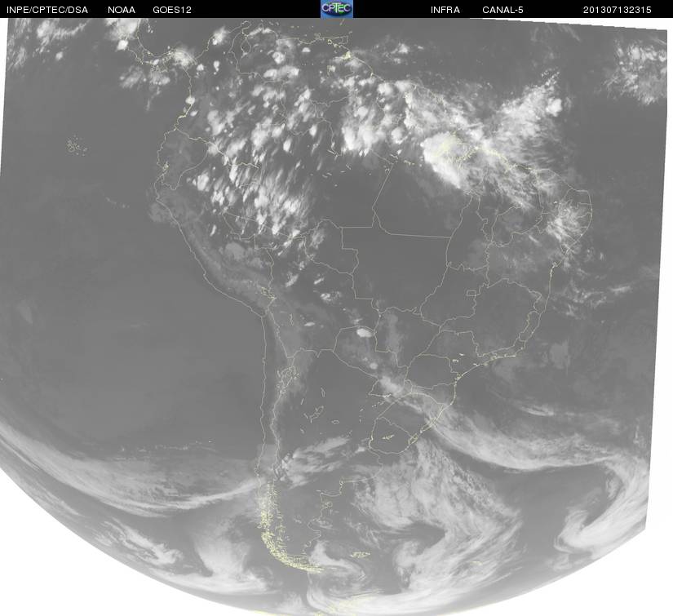Select the INPE/CPTEC/DSA header text

pyautogui.click(x=46, y=10)
